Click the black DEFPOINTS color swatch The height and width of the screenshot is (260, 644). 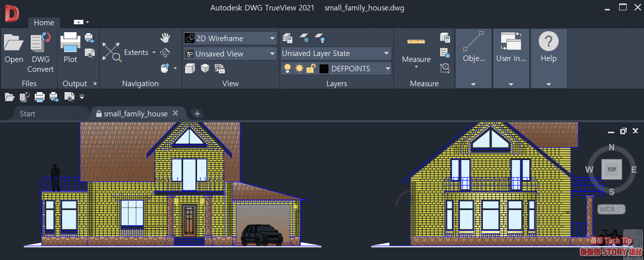click(323, 69)
